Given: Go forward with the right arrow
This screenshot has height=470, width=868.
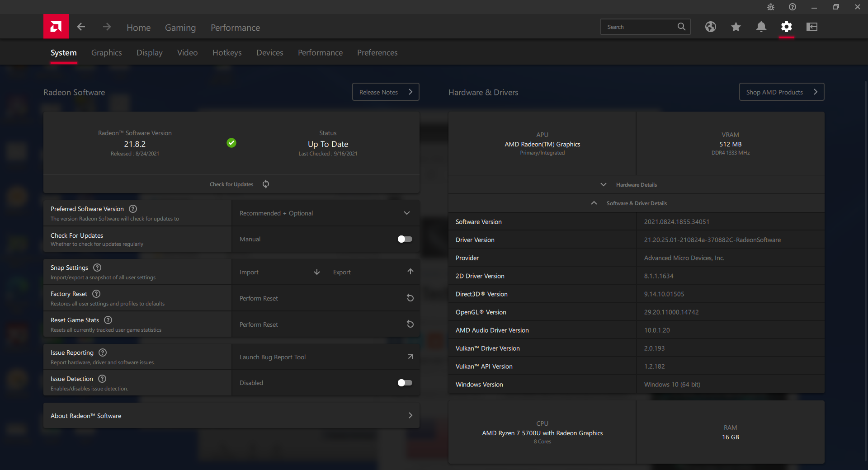Looking at the screenshot, I should coord(107,27).
